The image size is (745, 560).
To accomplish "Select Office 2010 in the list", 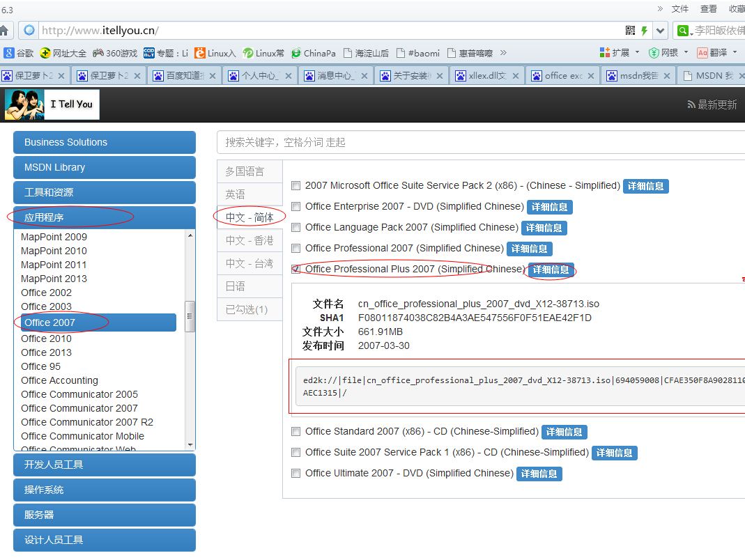I will tap(47, 339).
